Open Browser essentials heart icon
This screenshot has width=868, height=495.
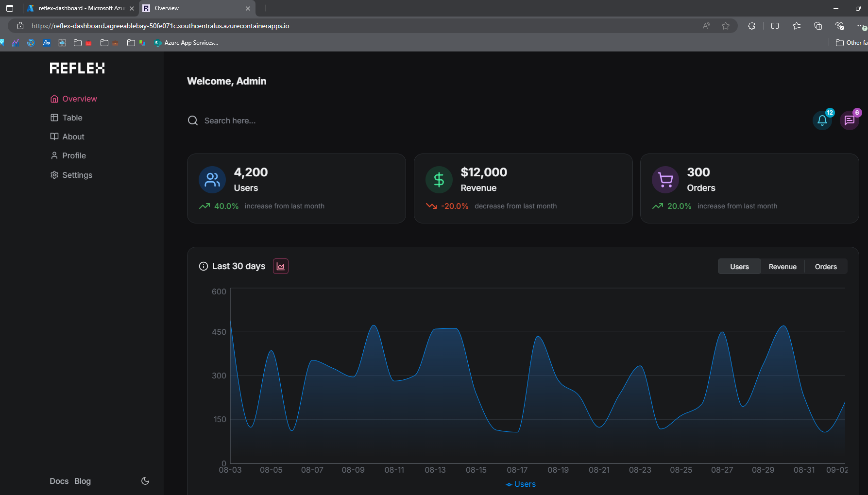click(839, 26)
